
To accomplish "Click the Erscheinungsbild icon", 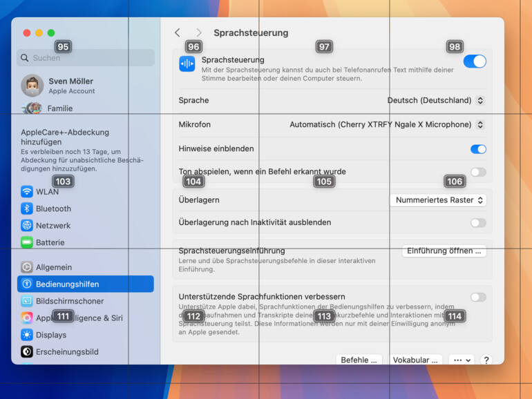I will tap(27, 352).
